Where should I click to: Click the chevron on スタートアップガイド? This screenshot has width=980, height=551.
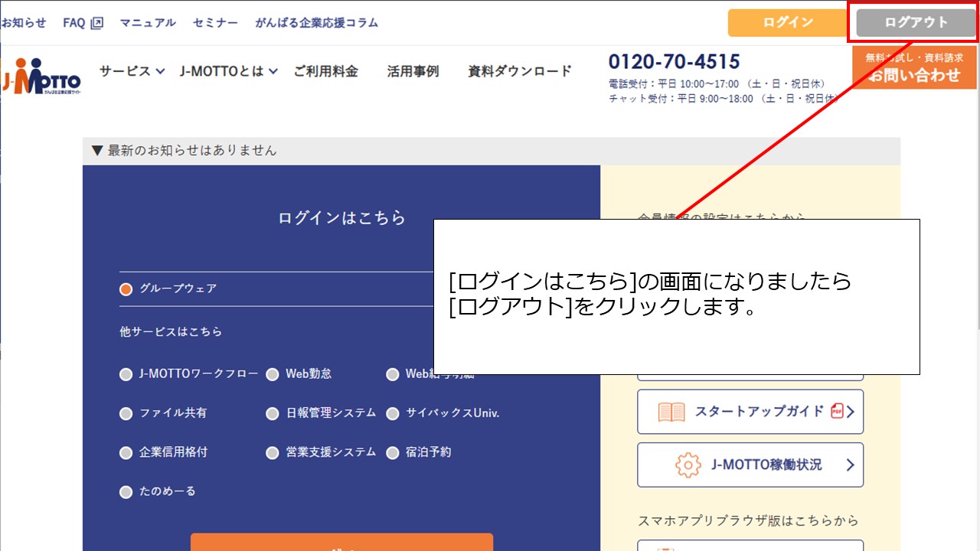[850, 412]
